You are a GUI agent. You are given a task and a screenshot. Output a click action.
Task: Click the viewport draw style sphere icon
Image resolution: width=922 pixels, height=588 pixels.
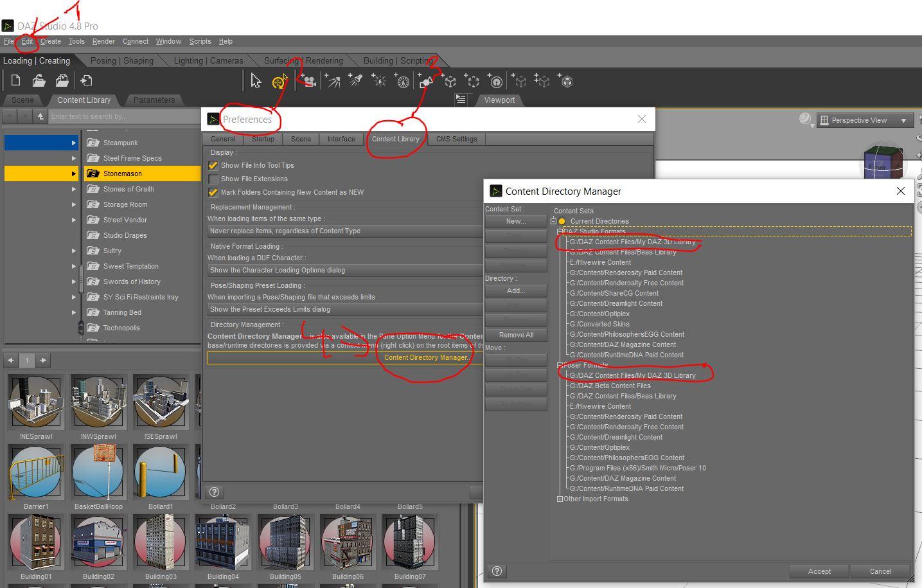[x=806, y=120]
